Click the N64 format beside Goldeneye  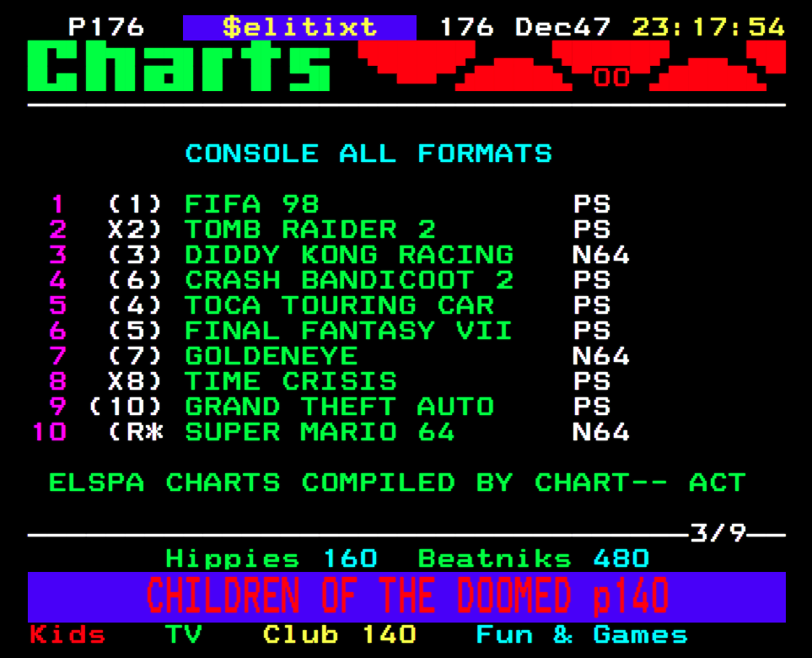(600, 356)
